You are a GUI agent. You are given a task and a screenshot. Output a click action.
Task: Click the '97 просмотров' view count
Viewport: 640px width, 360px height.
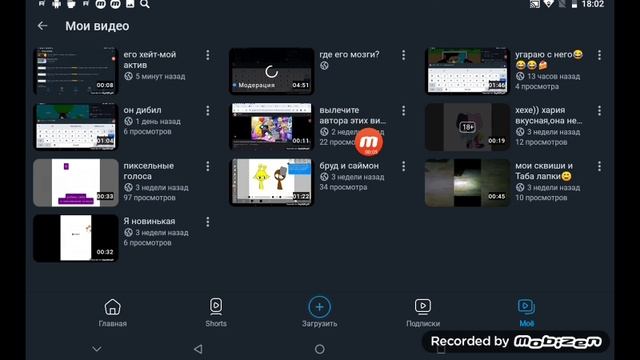(x=149, y=198)
